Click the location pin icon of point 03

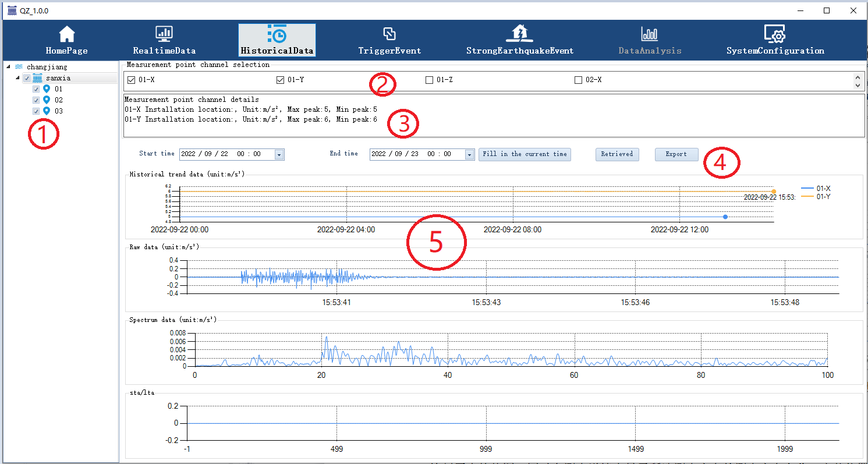coord(47,111)
